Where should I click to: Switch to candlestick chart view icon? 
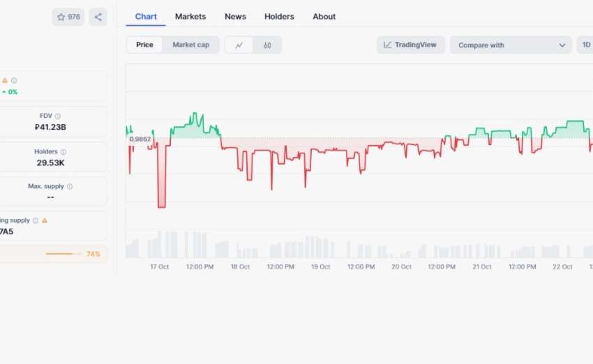pos(267,45)
